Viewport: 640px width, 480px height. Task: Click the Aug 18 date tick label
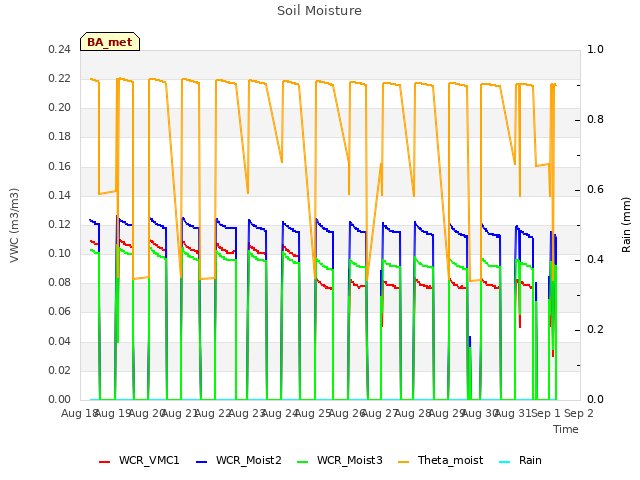(79, 413)
